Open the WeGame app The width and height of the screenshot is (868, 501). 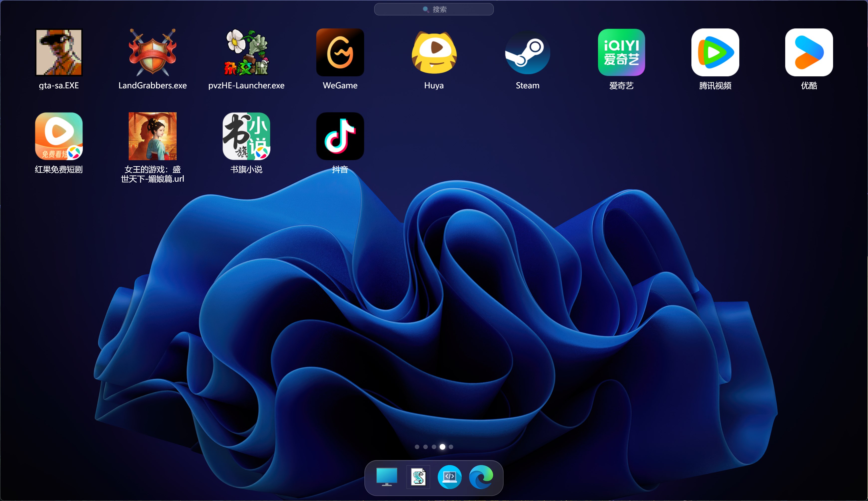[x=340, y=52]
